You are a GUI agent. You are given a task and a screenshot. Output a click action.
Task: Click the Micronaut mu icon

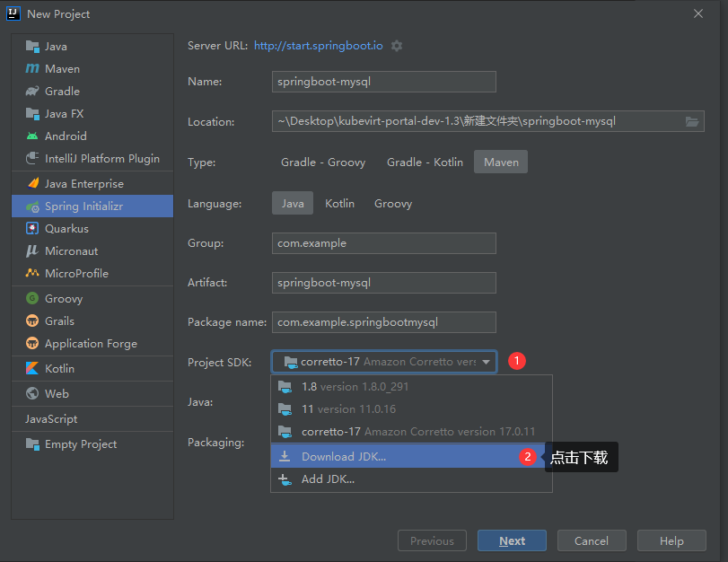click(x=32, y=250)
